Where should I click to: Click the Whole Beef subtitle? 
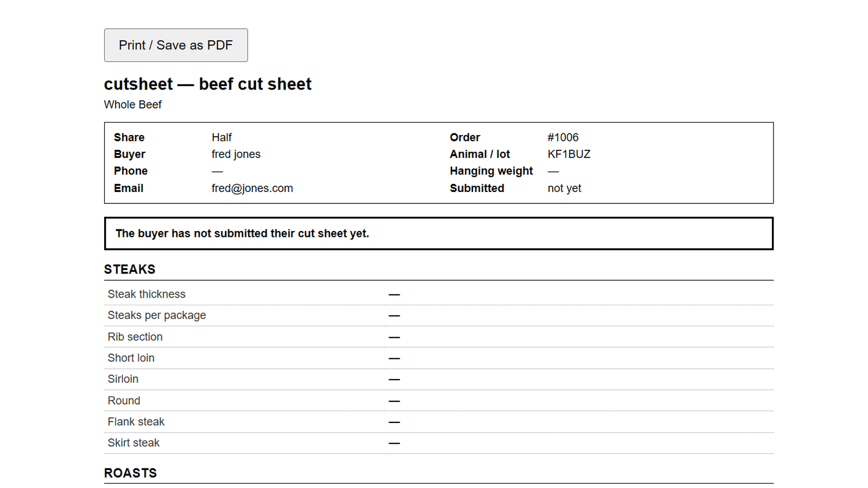[x=133, y=105]
